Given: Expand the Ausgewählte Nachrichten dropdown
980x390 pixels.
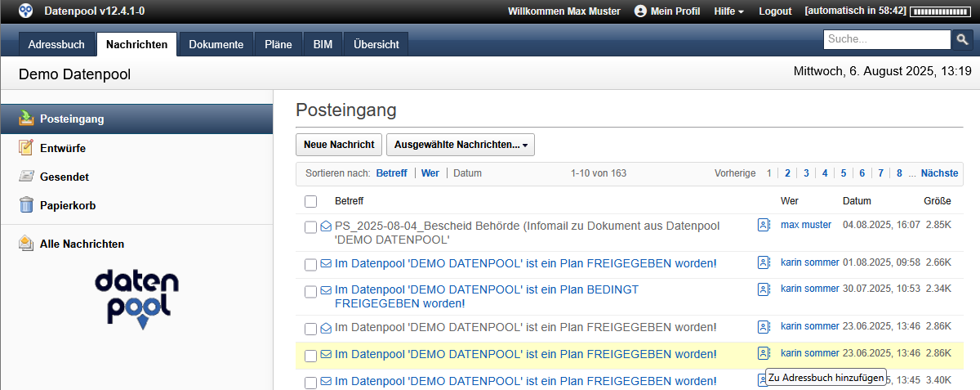Looking at the screenshot, I should [x=460, y=145].
